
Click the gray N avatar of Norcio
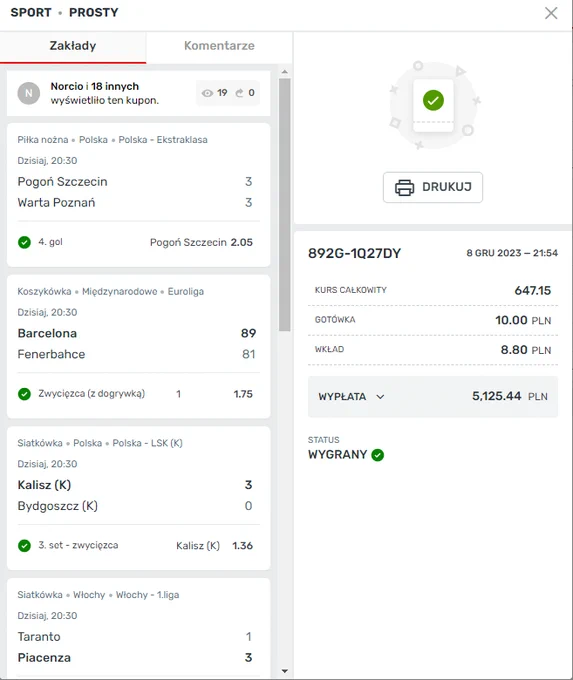29,93
